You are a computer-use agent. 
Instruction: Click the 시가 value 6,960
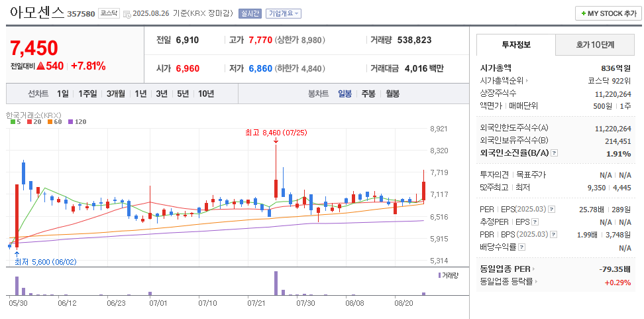[x=188, y=68]
